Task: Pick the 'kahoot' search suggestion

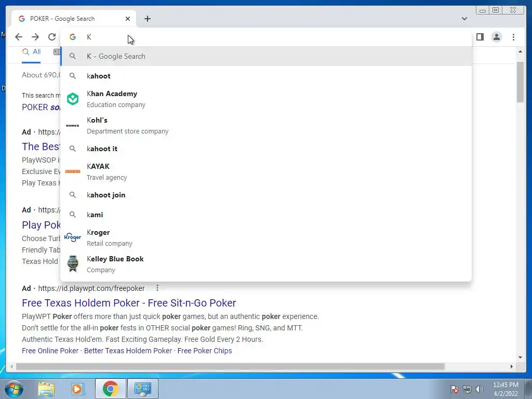Action: 265,76
